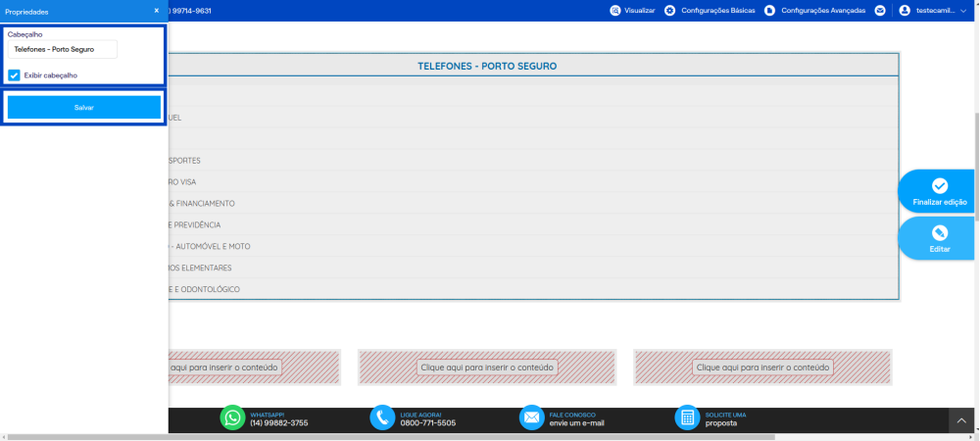Click the back-to-top arrow icon
This screenshot has height=441, width=980.
[x=962, y=421]
